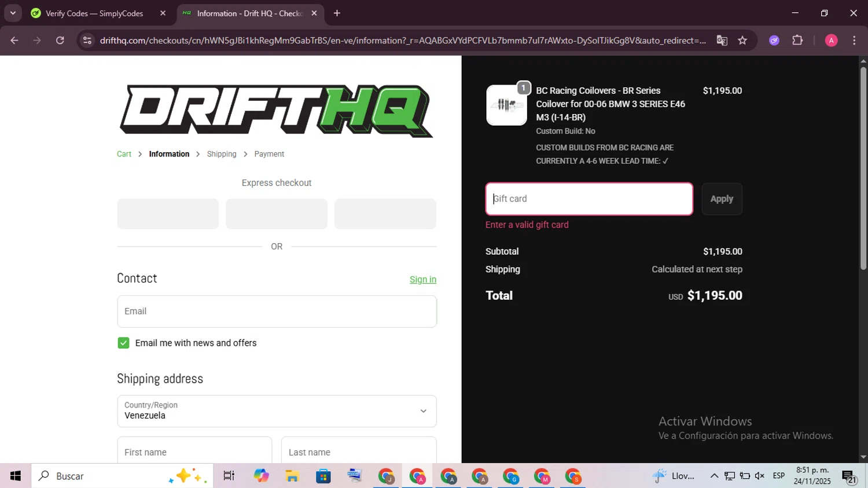The image size is (868, 488).
Task: Close the Verify Codes SimplyCodes tab
Action: pos(163,13)
